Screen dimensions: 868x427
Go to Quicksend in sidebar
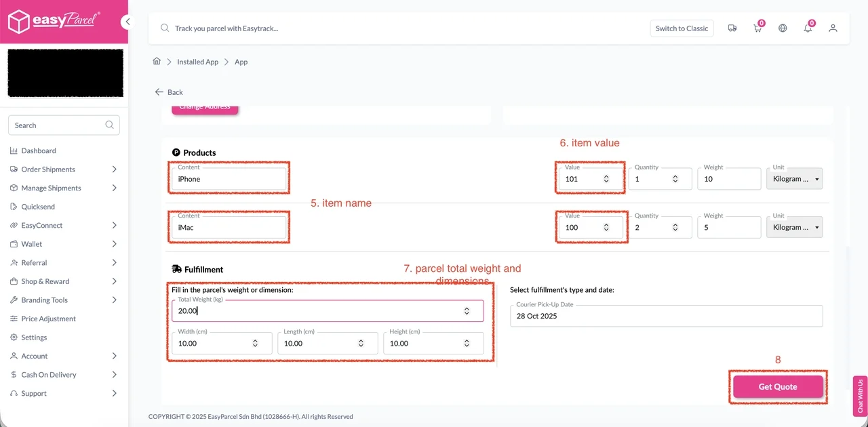(38, 207)
